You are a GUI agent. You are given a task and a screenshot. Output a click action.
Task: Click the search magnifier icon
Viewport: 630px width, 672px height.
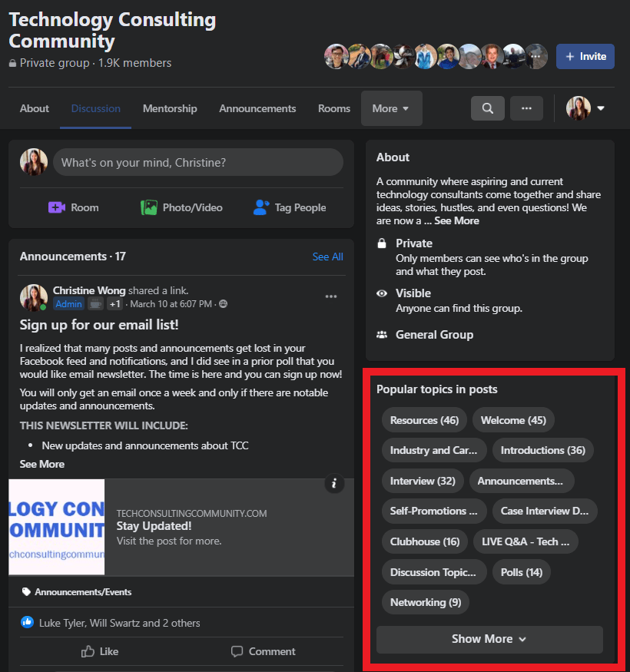pyautogui.click(x=487, y=108)
